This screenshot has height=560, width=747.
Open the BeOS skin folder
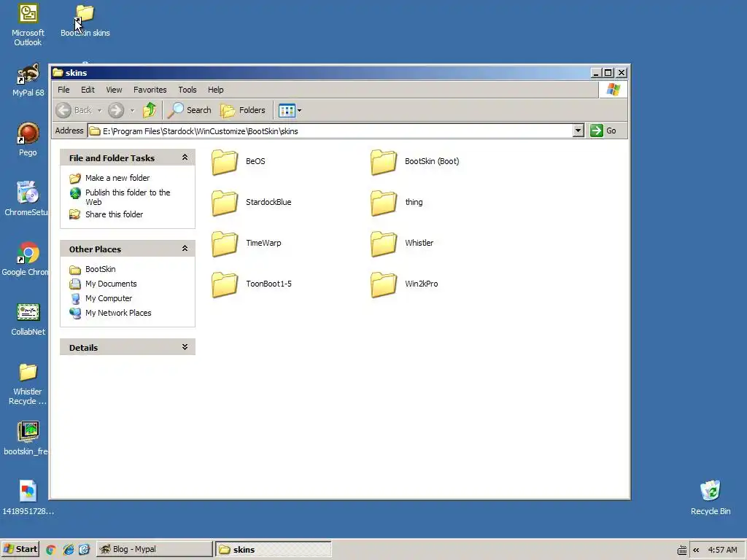pos(225,161)
